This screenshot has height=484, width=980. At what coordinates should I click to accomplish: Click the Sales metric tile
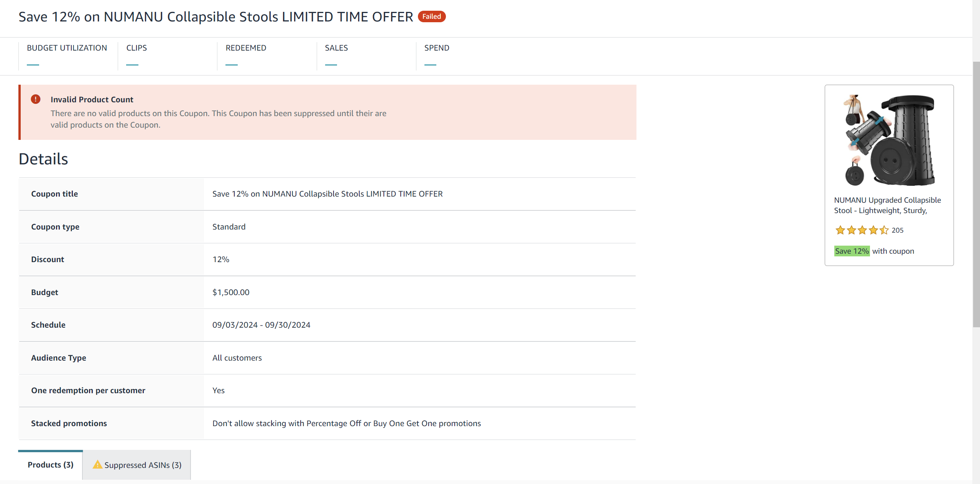[x=366, y=56]
